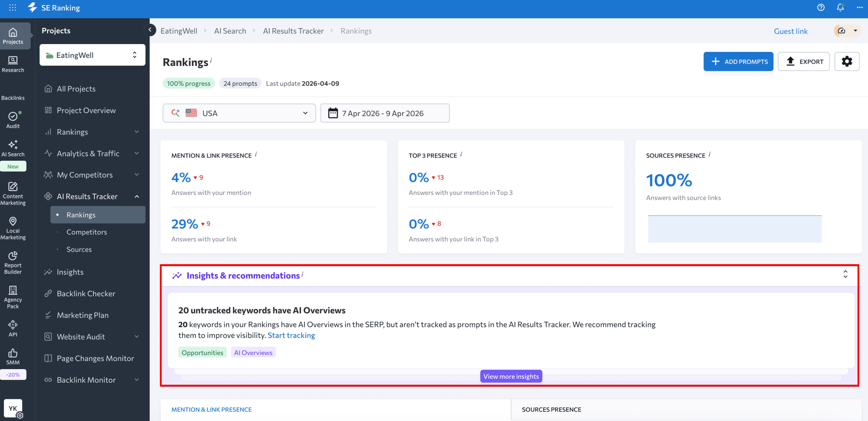Collapse the Insights & recommendations panel
Viewport: 868px width, 421px height.
click(x=845, y=275)
